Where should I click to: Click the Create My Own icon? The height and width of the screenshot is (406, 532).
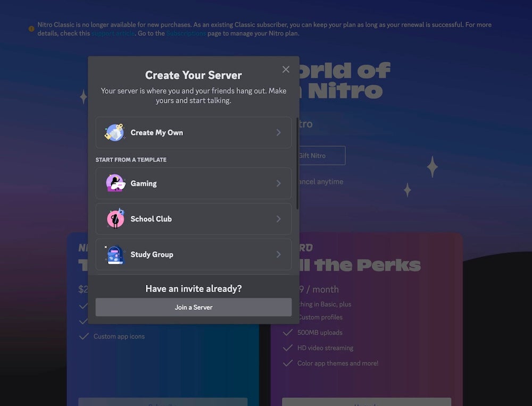click(114, 132)
